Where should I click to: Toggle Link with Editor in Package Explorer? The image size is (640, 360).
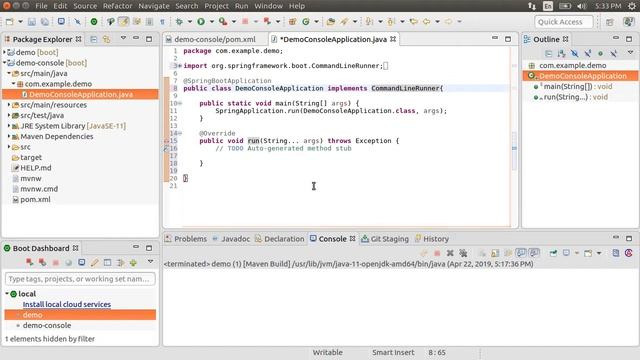[107, 39]
